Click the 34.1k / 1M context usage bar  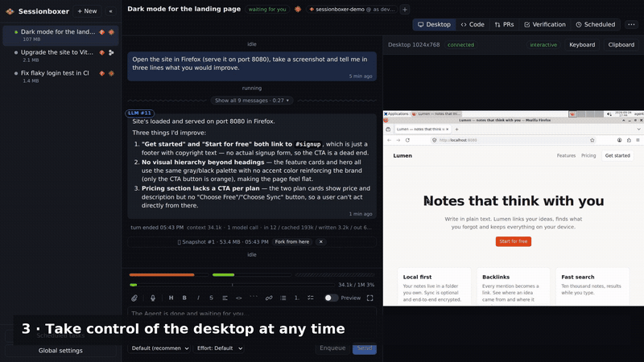(232, 285)
